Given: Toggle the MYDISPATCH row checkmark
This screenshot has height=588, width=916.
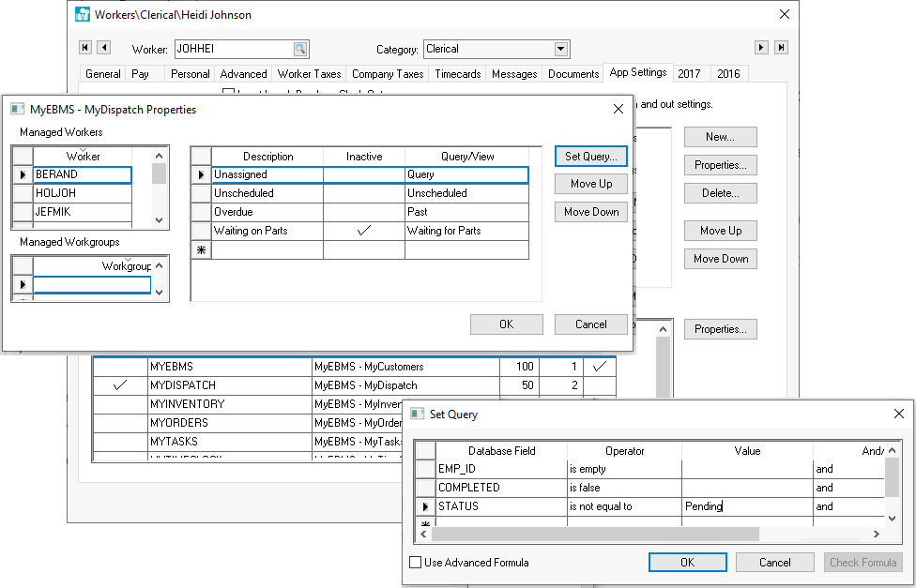Looking at the screenshot, I should pos(120,385).
